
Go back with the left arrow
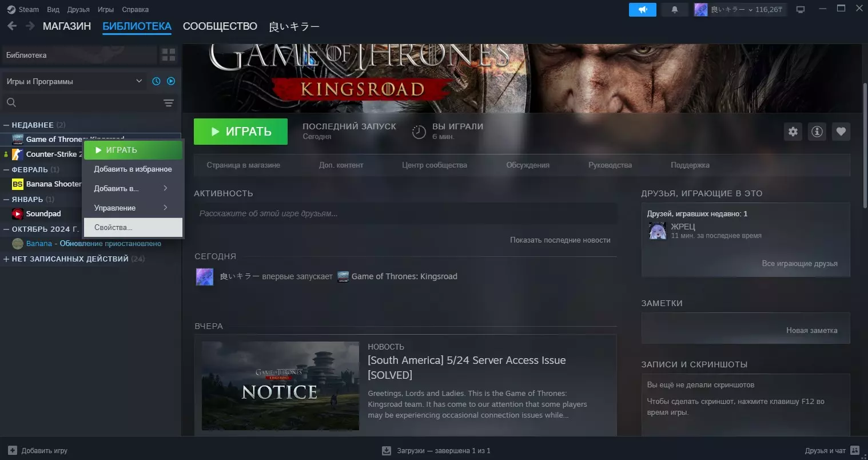(x=12, y=26)
